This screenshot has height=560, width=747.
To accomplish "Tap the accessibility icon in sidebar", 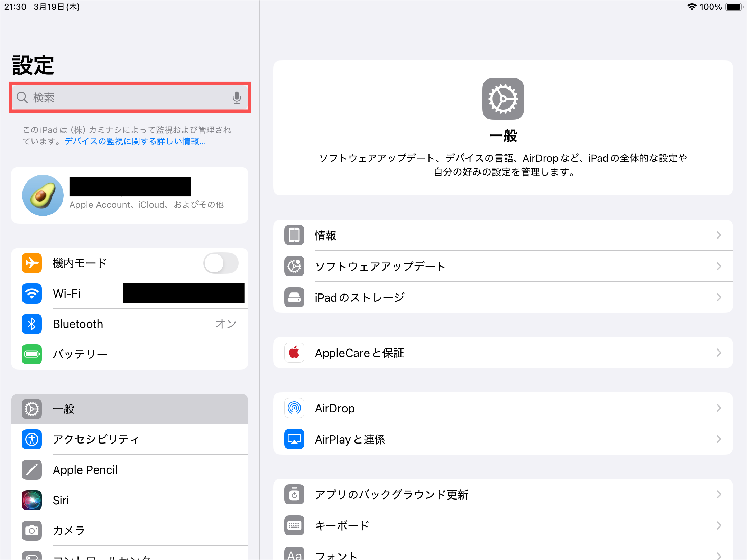I will coord(32,439).
